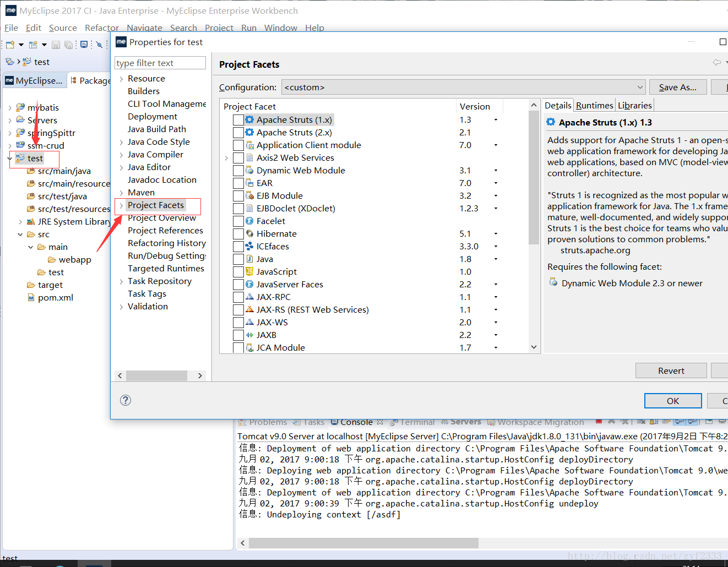Tick the EAR facet checkbox
The height and width of the screenshot is (567, 728).
click(238, 183)
